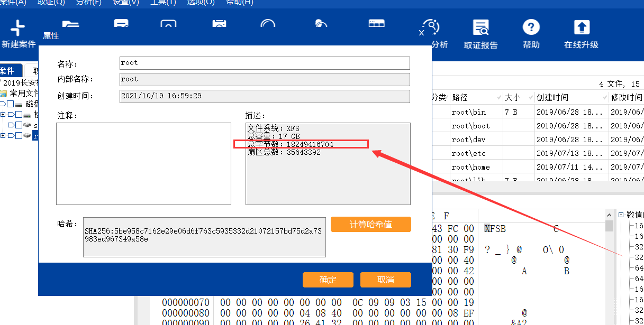
Task: Open the 设置(V) menu
Action: pyautogui.click(x=126, y=3)
